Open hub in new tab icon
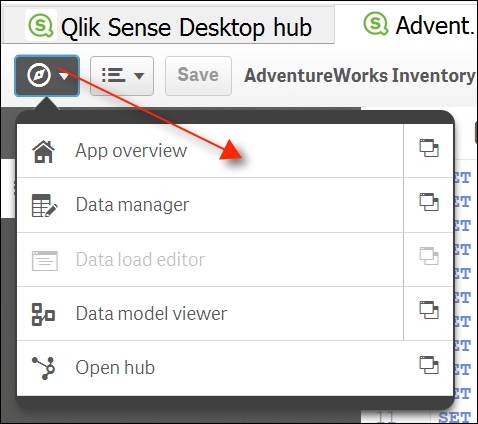The image size is (478, 424). (x=429, y=365)
